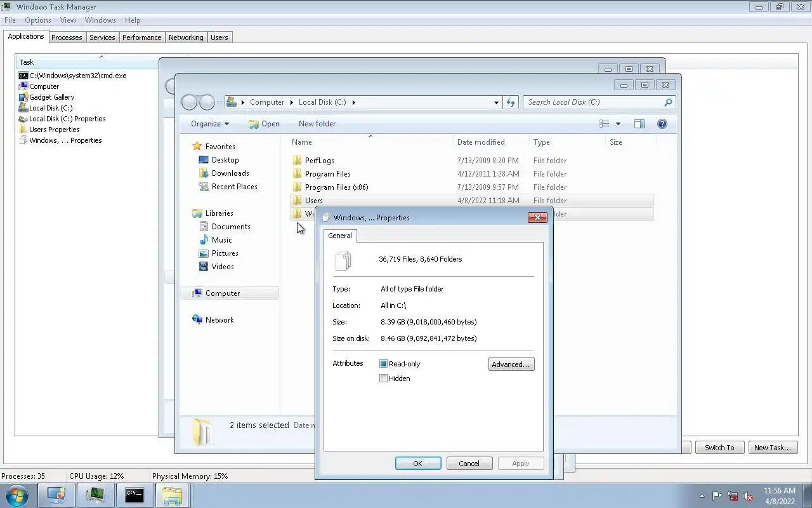Select Users Properties task in Task Manager
Screen dimensions: 812x508
point(49,130)
